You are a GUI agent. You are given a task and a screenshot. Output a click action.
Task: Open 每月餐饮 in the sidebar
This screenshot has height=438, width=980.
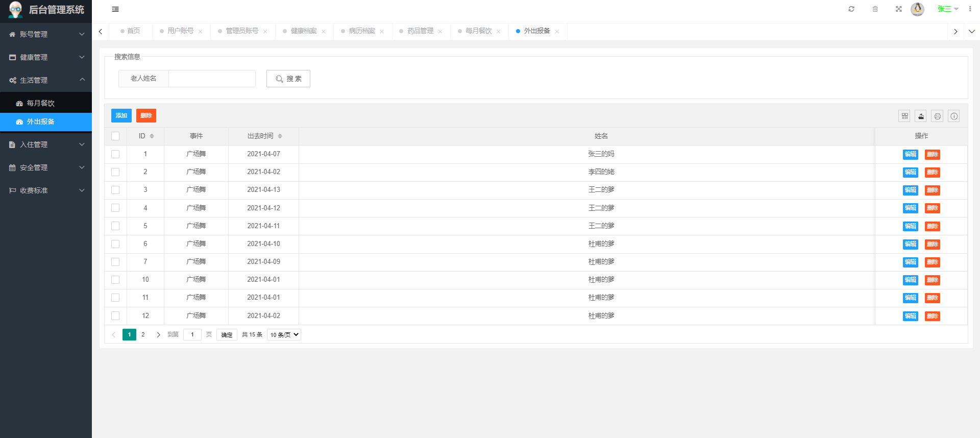[x=46, y=103]
